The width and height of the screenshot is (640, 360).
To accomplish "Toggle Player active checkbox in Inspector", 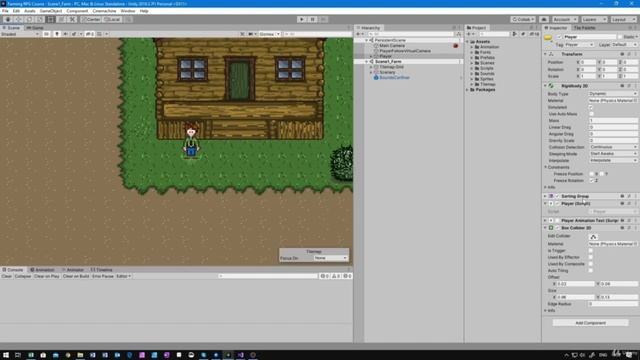I will click(x=559, y=37).
